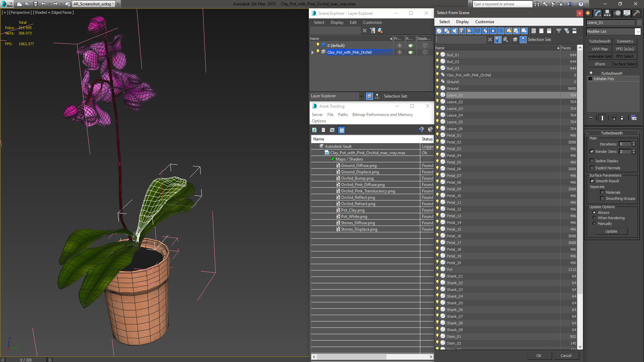Toggle Display Bone Objects filter icon
This screenshot has height=362, width=644.
click(x=501, y=31)
